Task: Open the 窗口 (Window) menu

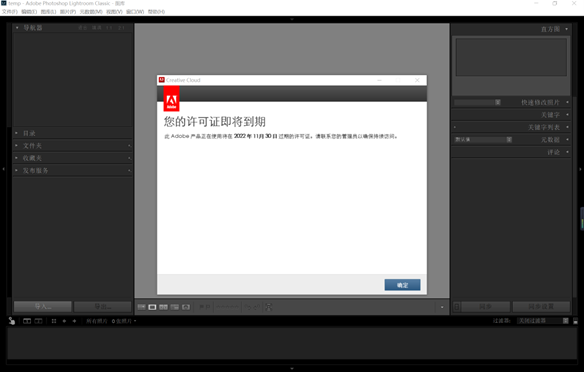Action: pyautogui.click(x=135, y=12)
